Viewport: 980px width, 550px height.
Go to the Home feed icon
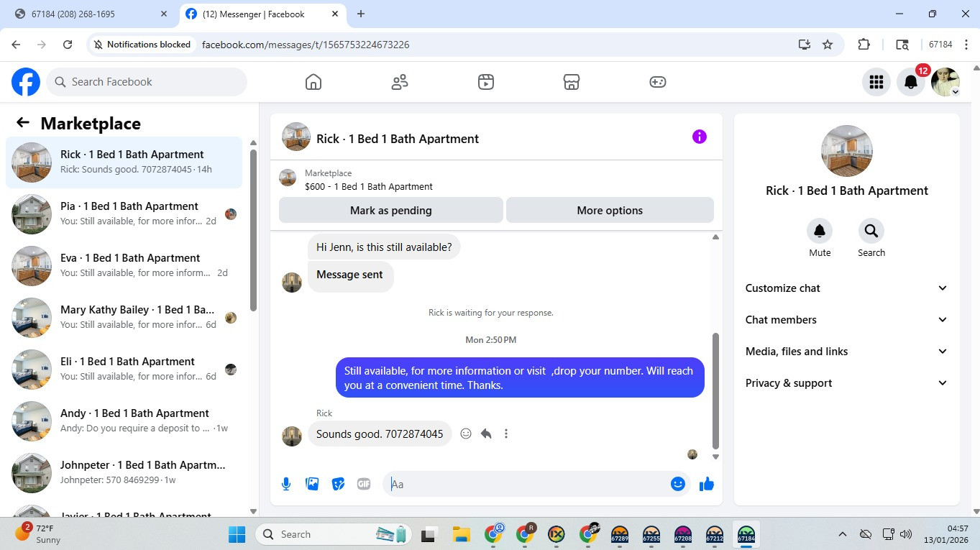pos(313,82)
